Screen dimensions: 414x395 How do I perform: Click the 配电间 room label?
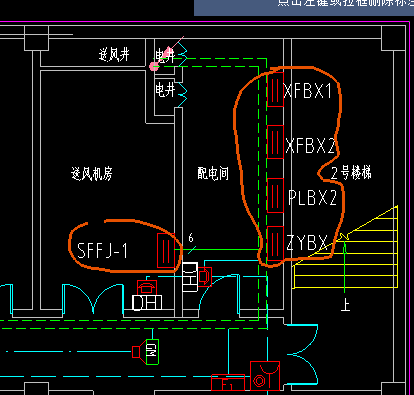point(213,173)
